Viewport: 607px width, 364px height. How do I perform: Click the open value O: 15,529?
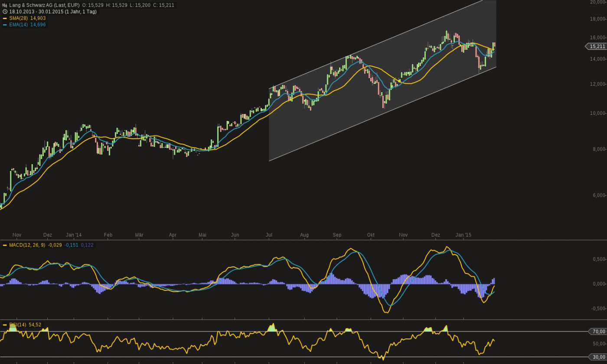pyautogui.click(x=92, y=5)
